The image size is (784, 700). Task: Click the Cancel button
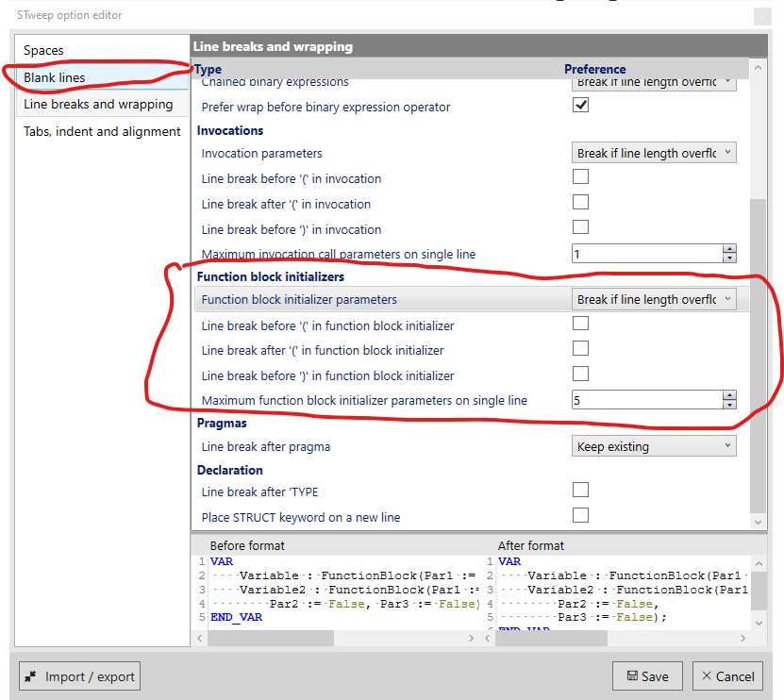(x=727, y=675)
